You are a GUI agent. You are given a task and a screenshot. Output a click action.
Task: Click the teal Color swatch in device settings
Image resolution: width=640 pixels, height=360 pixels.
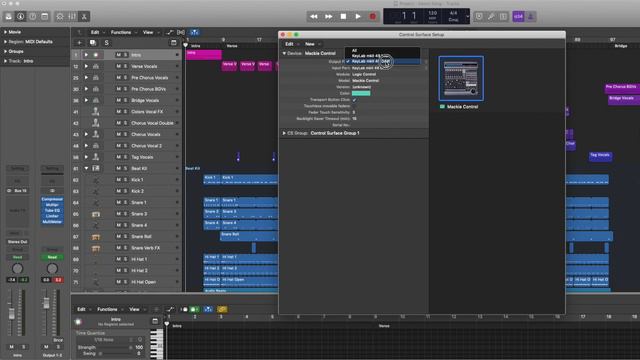361,93
